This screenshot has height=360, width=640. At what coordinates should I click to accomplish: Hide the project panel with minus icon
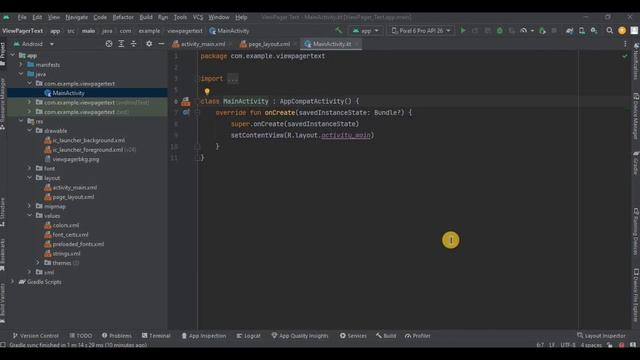pos(161,44)
